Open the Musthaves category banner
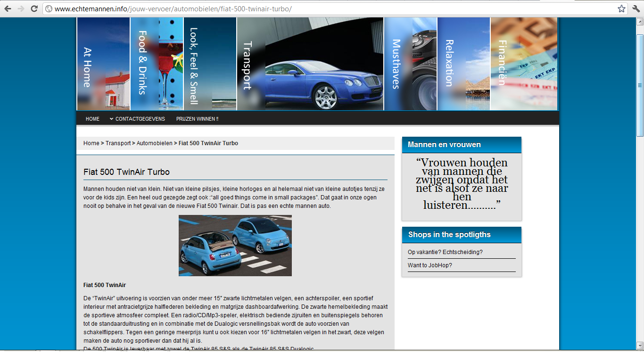 410,64
